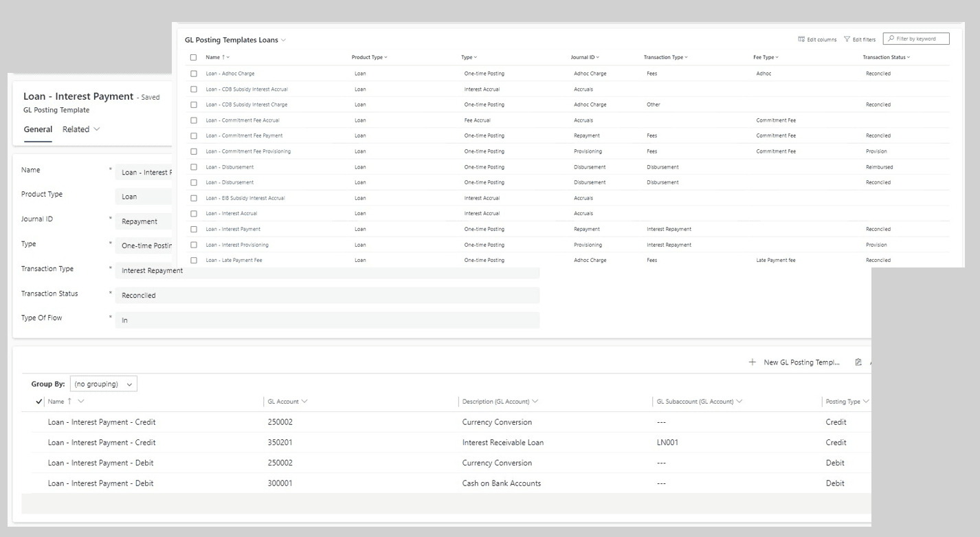980x537 pixels.
Task: Open the Product Type column menu
Action: [x=370, y=58]
